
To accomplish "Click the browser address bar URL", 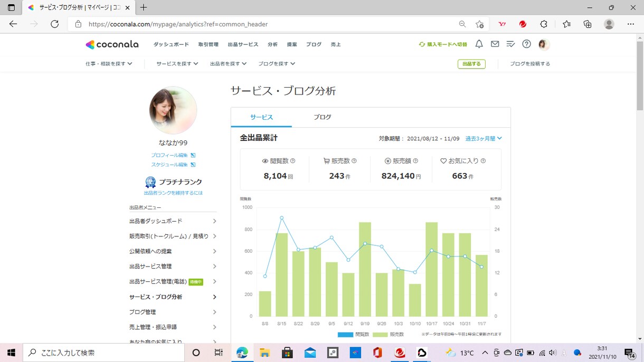I will click(x=178, y=24).
